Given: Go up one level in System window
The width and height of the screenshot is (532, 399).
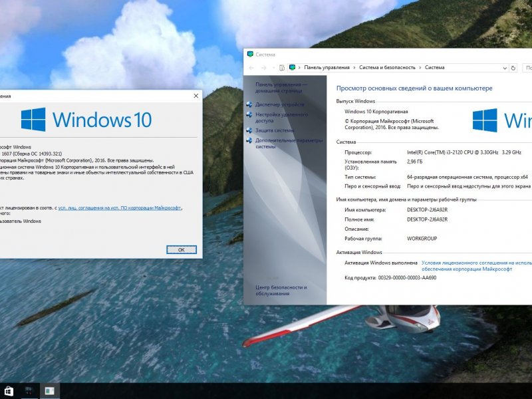Looking at the screenshot, I should tap(281, 68).
